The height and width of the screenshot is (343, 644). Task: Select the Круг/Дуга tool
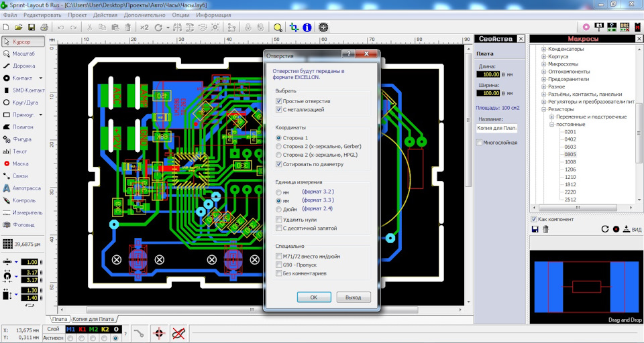pyautogui.click(x=23, y=102)
